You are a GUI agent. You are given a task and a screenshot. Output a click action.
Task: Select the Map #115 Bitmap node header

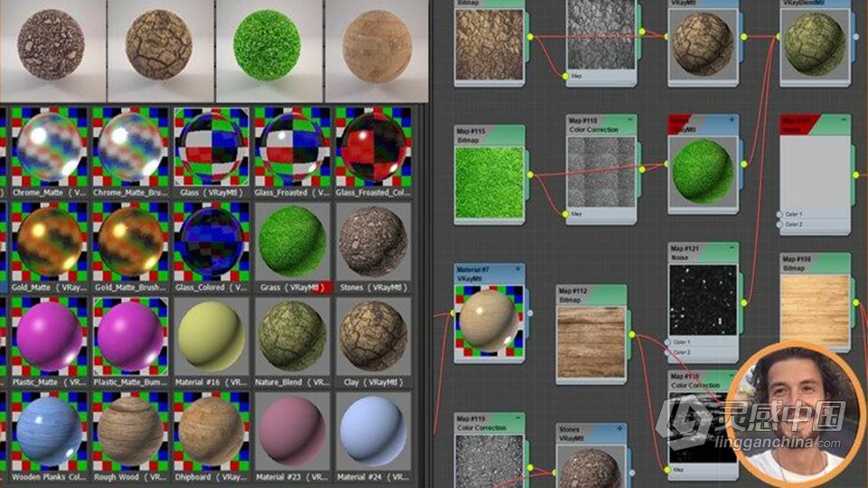489,136
